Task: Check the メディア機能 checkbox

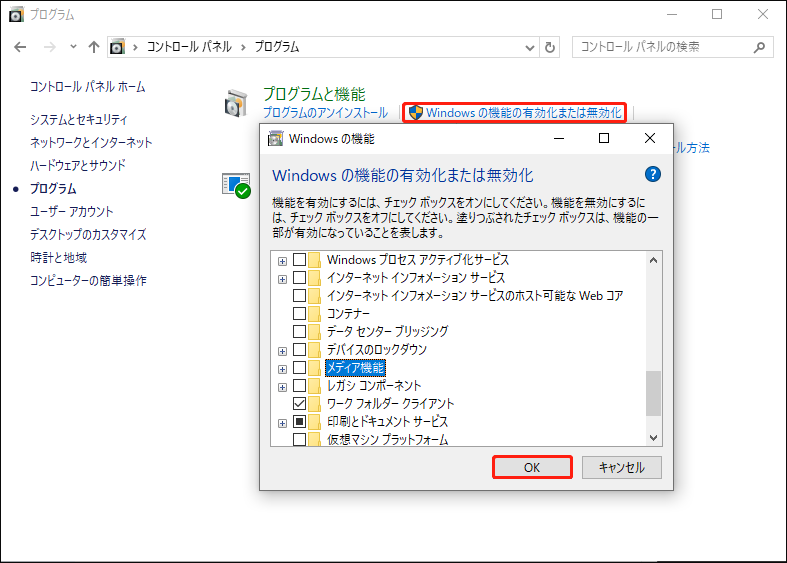Action: (300, 368)
